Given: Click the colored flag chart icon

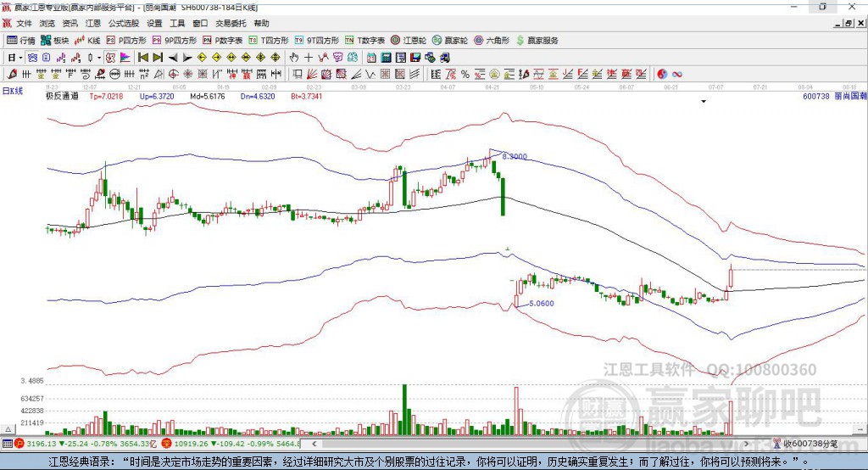Looking at the screenshot, I should coord(125,58).
